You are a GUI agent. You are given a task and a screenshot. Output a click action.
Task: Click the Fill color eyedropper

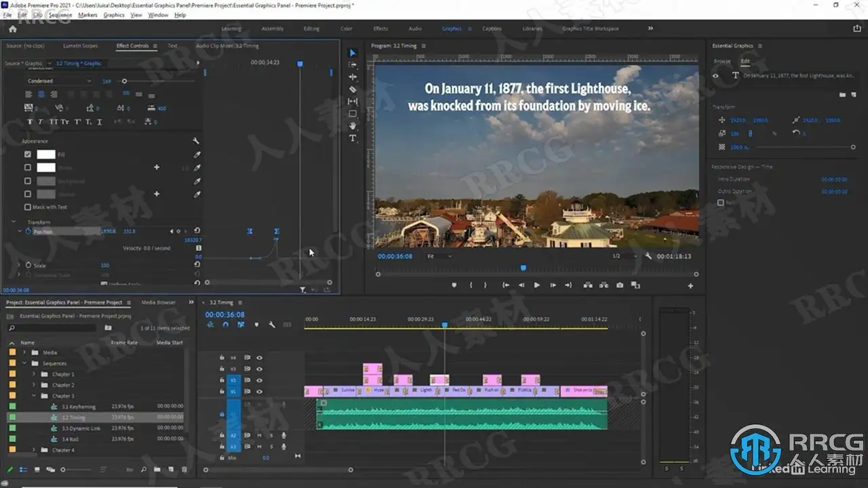tap(197, 155)
